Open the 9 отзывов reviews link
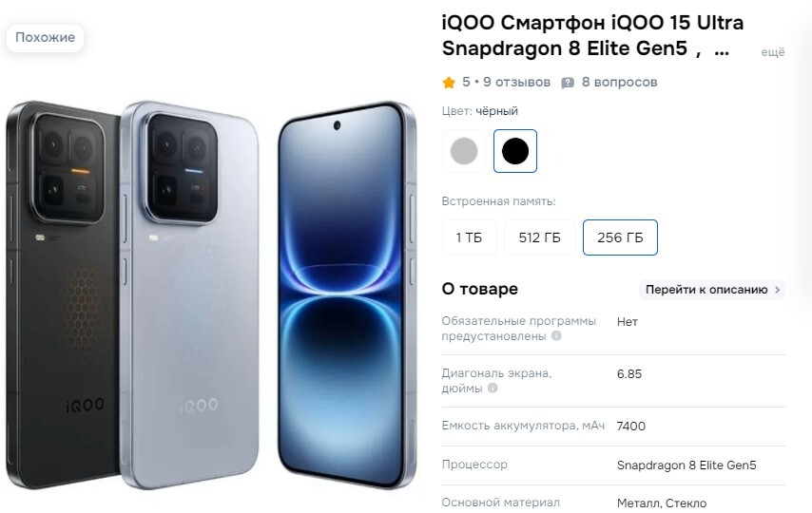The width and height of the screenshot is (812, 513). click(516, 83)
